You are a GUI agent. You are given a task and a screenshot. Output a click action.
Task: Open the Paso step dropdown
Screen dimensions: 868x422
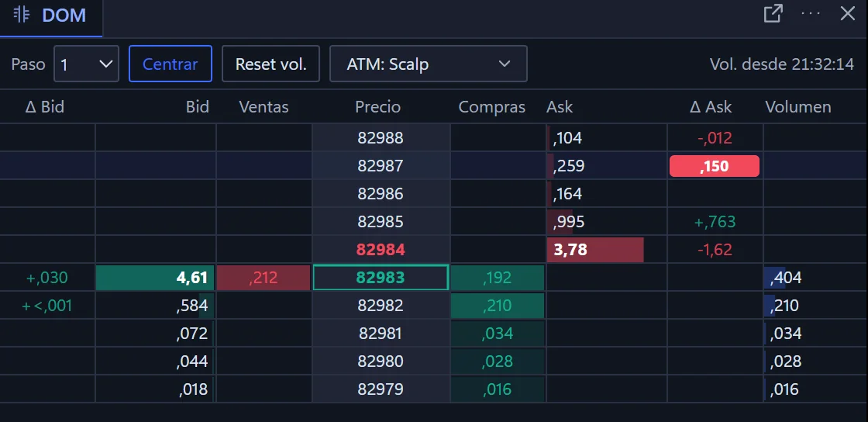pyautogui.click(x=86, y=64)
